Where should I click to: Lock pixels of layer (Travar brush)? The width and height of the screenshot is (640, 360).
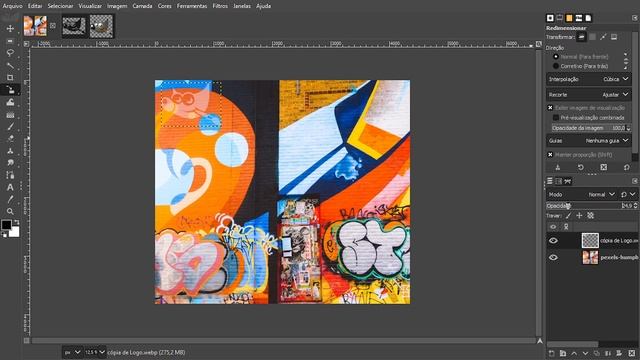(x=568, y=216)
